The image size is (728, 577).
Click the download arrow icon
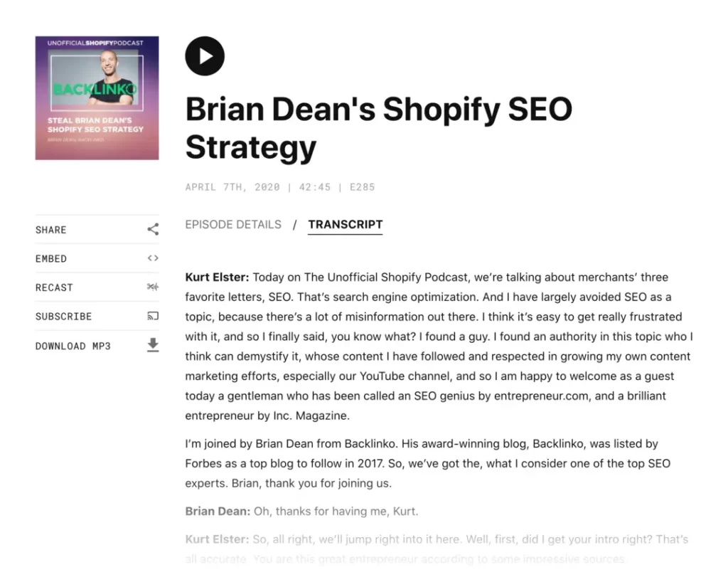(153, 345)
